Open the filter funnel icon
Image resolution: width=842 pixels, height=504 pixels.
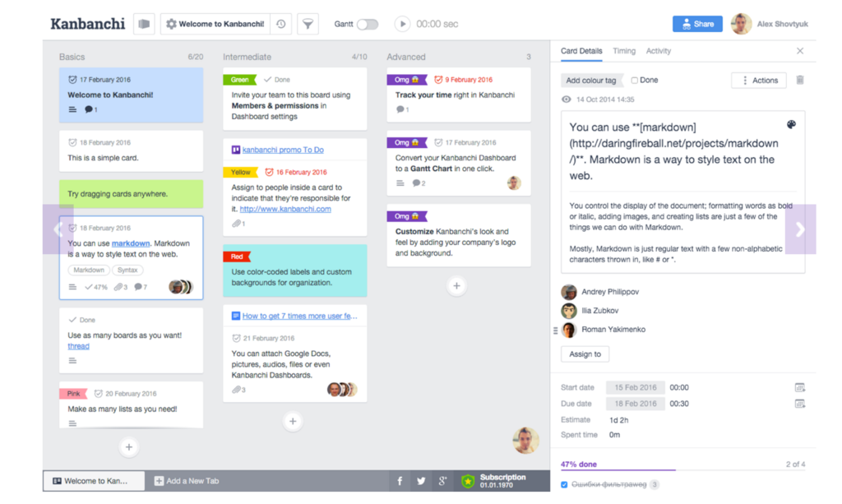[308, 24]
